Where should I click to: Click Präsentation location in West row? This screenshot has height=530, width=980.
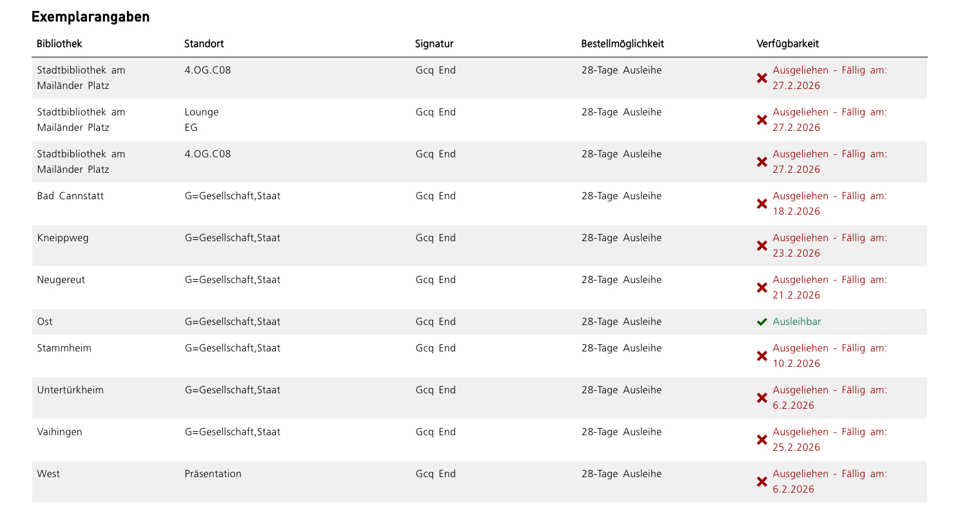pyautogui.click(x=213, y=474)
